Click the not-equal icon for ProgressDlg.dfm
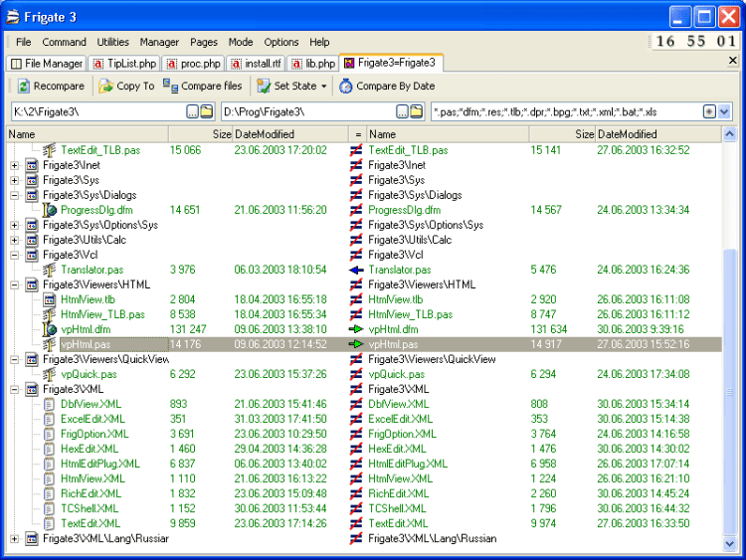Viewport: 746px width, 560px height. tap(356, 210)
